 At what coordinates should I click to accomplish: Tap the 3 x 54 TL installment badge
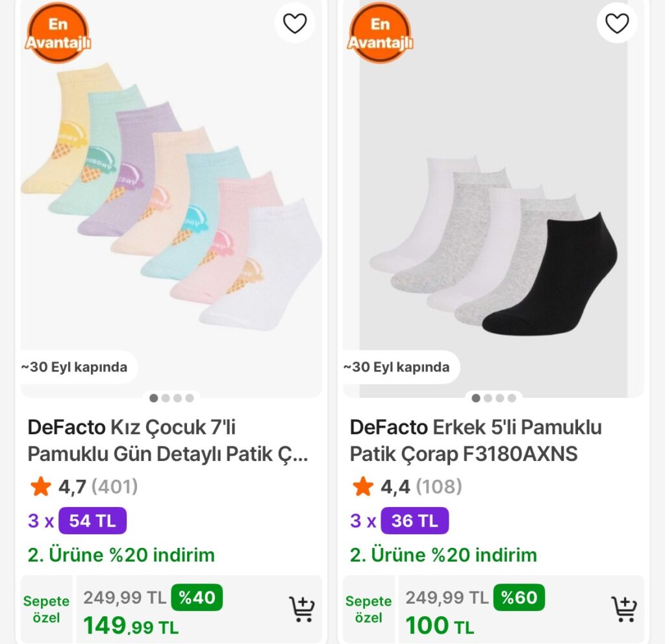(92, 521)
